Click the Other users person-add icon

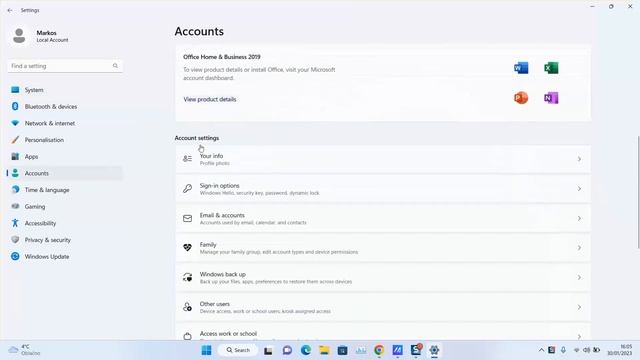point(187,307)
